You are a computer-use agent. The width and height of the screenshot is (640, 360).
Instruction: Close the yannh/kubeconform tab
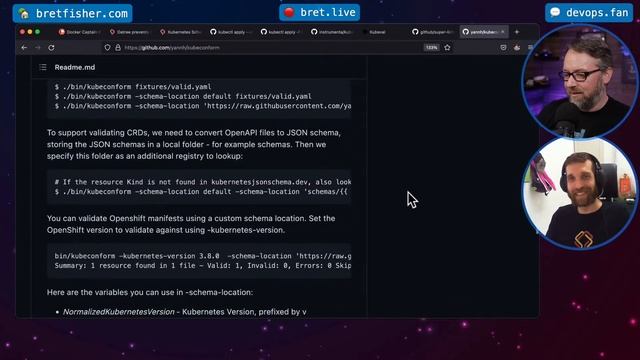click(x=503, y=32)
